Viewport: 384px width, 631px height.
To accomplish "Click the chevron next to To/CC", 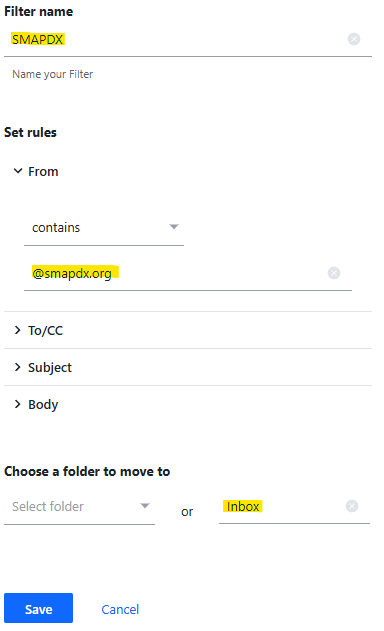I will pyautogui.click(x=17, y=330).
